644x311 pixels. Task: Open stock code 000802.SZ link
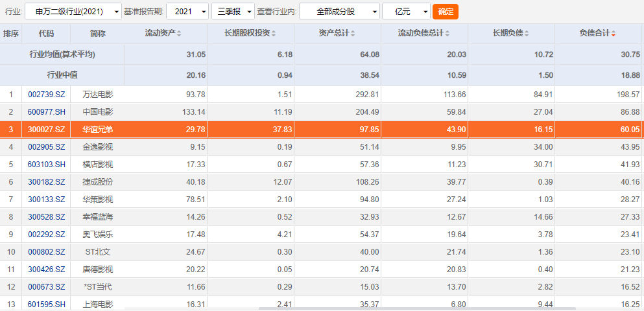pyautogui.click(x=47, y=252)
